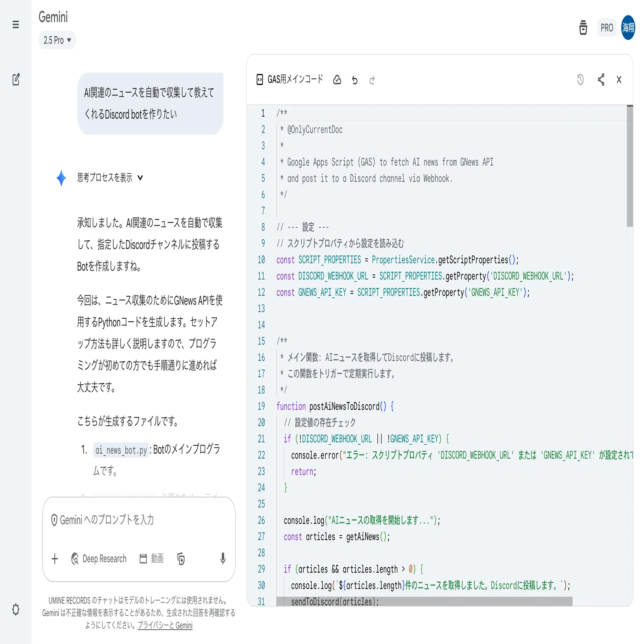This screenshot has width=644, height=644.
Task: Open version history clock icon
Action: click(x=580, y=79)
